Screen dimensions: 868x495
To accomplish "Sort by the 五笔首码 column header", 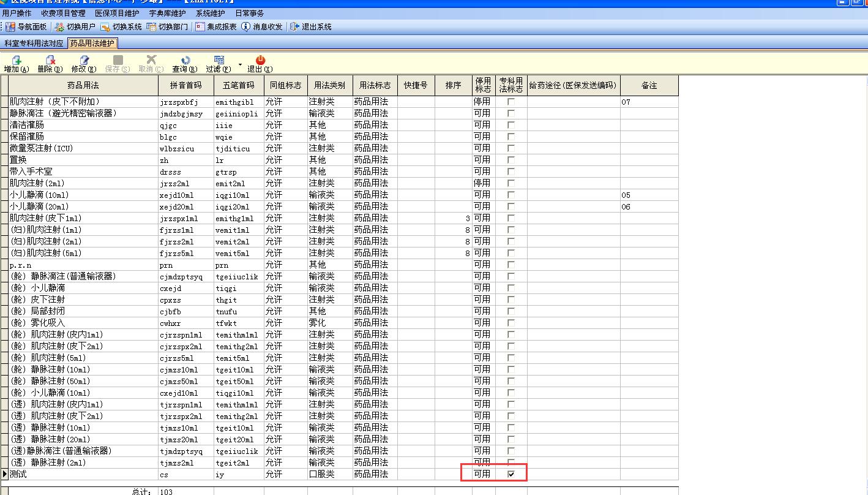I will (239, 86).
